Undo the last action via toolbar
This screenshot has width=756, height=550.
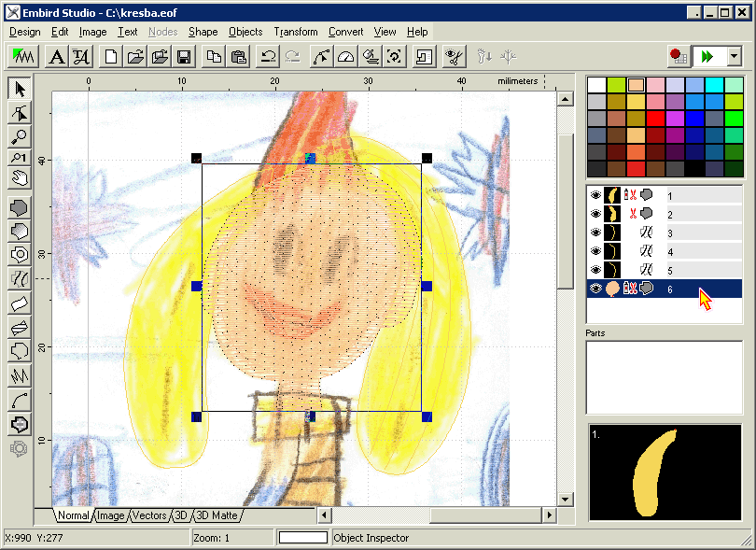pyautogui.click(x=268, y=56)
